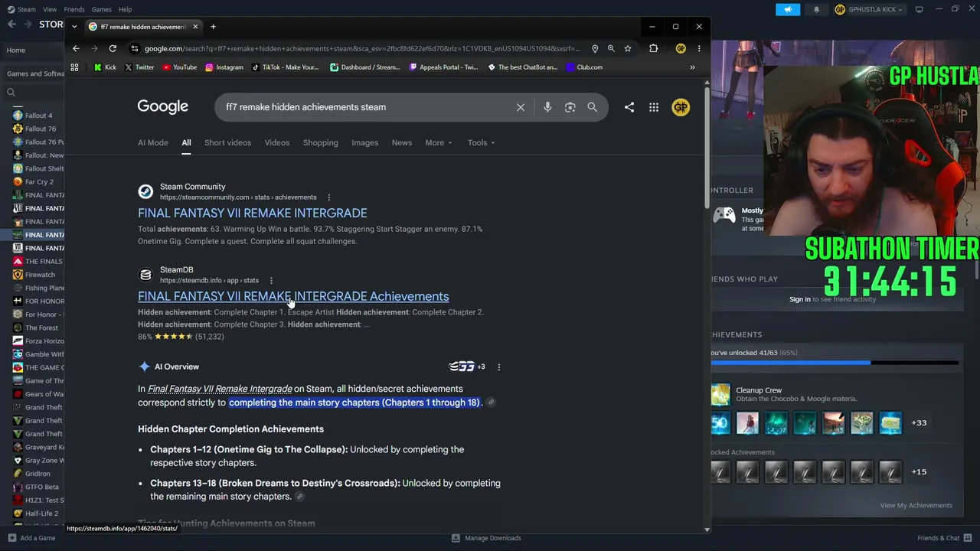The image size is (980, 551).
Task: Click View My Achievements in Steam
Action: tap(916, 505)
